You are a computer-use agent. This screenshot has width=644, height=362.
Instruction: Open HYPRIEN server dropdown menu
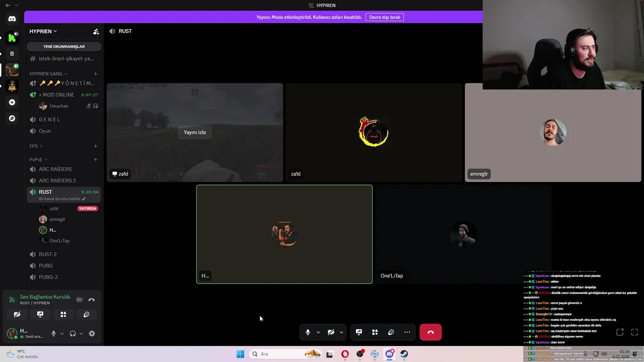pyautogui.click(x=43, y=31)
